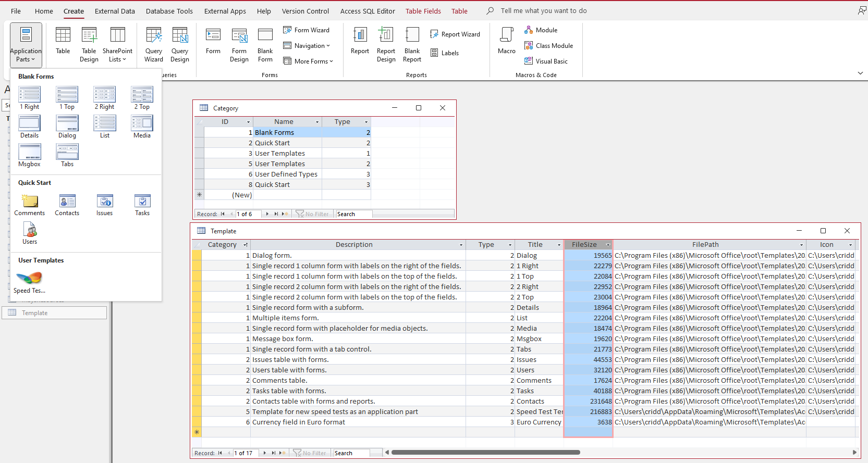Insert the Comments Quick Start part
The width and height of the screenshot is (868, 463).
[x=30, y=205]
